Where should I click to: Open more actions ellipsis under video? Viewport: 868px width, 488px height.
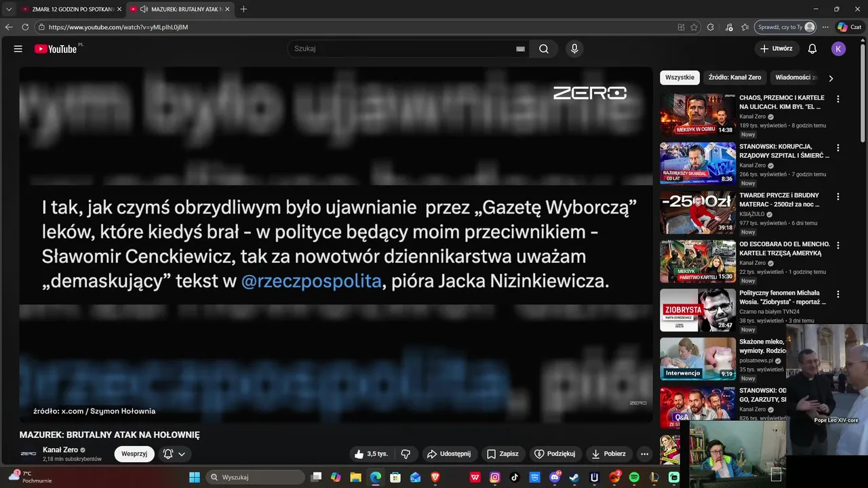coord(645,454)
